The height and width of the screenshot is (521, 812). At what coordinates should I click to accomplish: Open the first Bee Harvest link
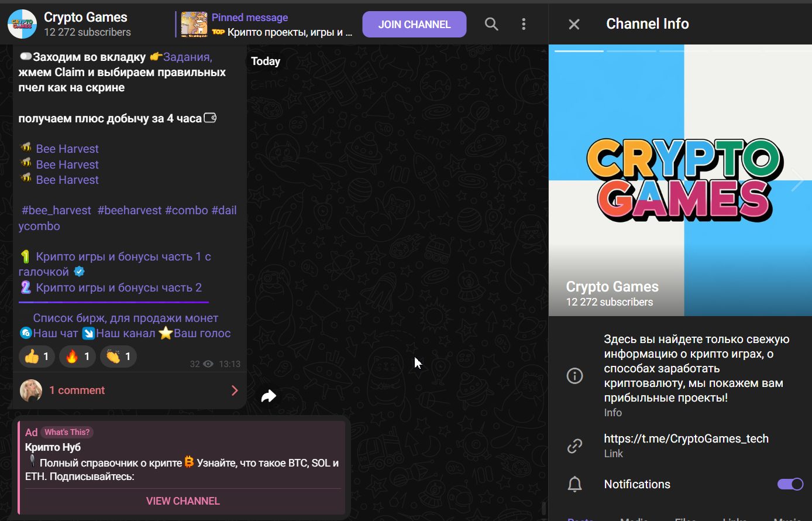(67, 149)
